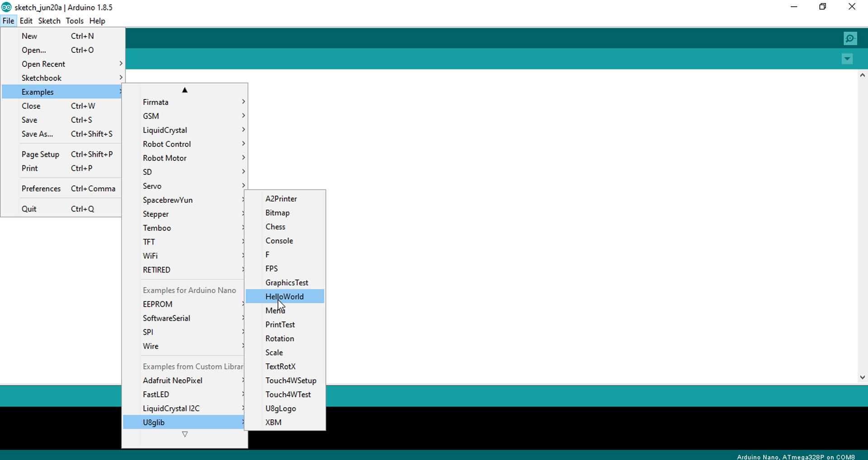Open Page Setup entry
The width and height of the screenshot is (868, 460).
[61, 155]
